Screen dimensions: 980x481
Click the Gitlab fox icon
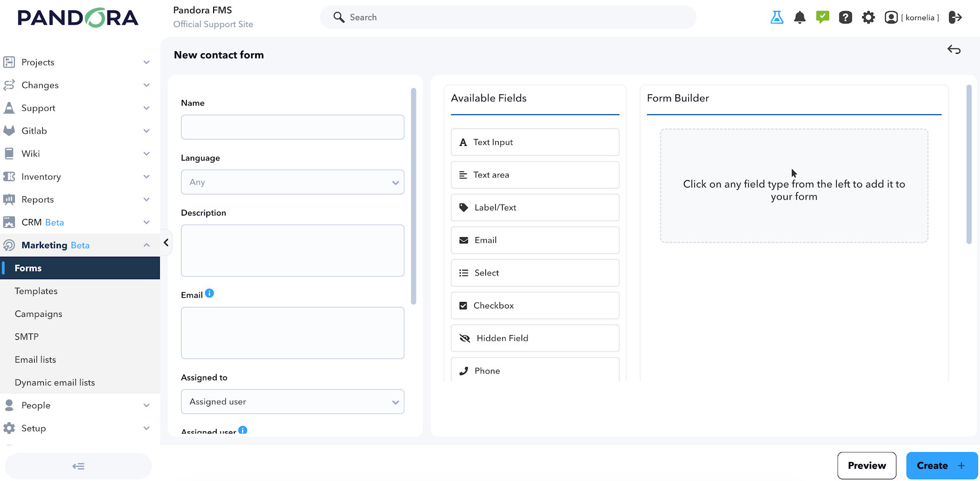(9, 131)
